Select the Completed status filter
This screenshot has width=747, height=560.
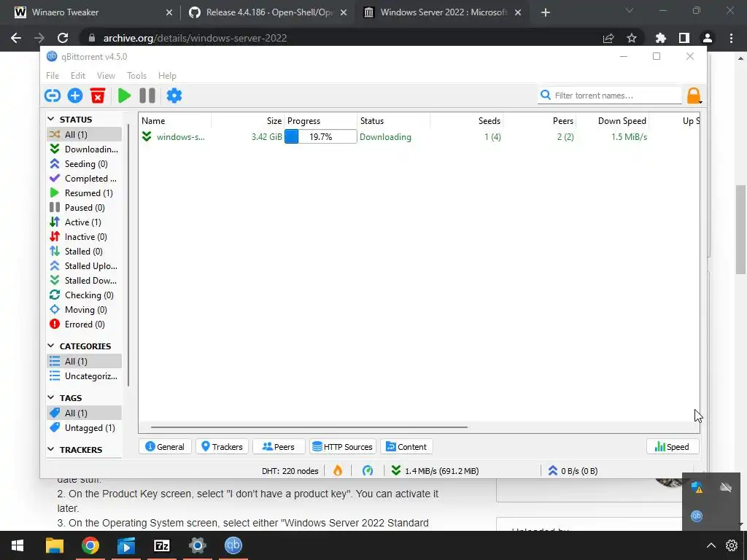[x=85, y=179]
